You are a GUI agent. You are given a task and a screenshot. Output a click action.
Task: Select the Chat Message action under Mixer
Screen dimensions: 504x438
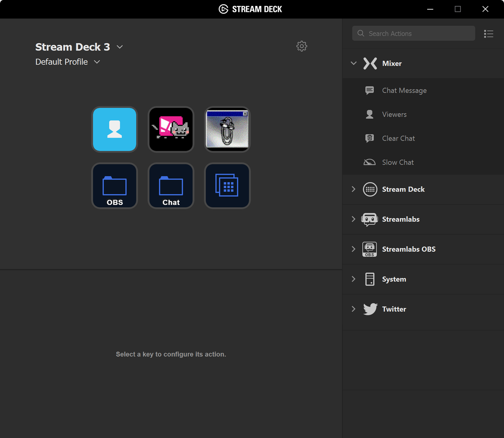click(x=404, y=90)
